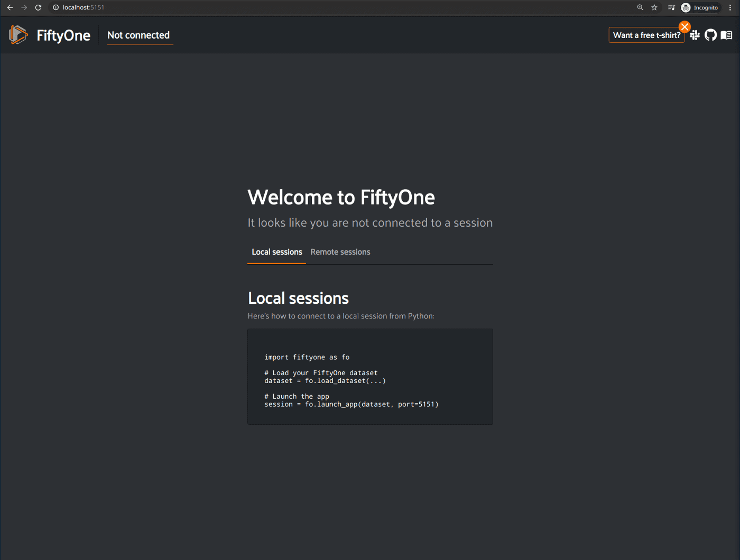Click the browser forward arrow
This screenshot has width=740, height=560.
[x=24, y=7]
